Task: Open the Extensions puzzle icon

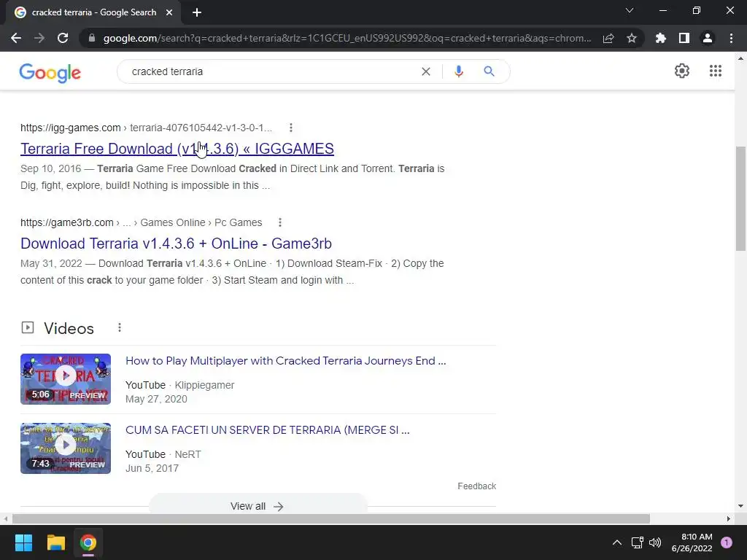Action: (x=661, y=38)
